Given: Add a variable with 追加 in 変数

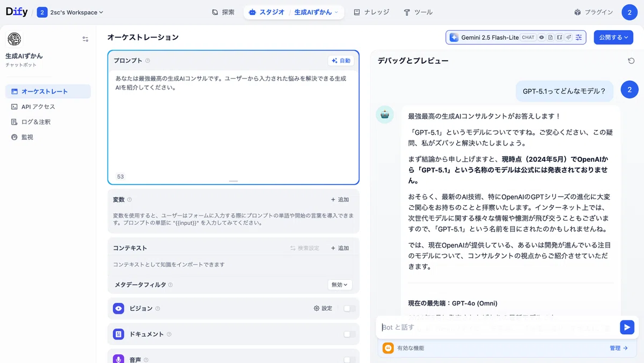Looking at the screenshot, I should coord(340,200).
